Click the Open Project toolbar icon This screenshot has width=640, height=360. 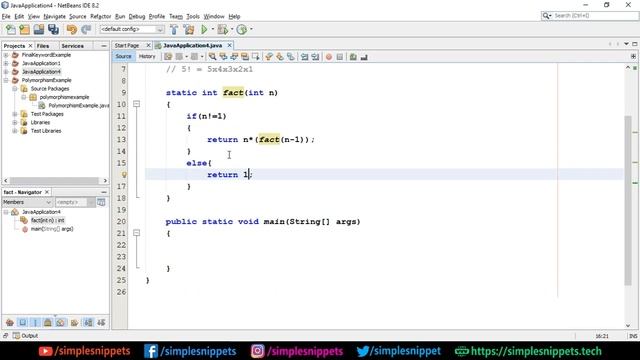[x=39, y=29]
